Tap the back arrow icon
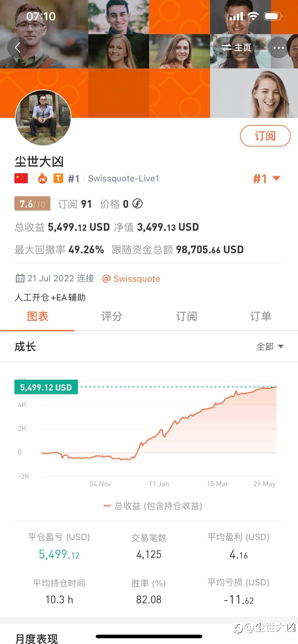 (x=17, y=47)
